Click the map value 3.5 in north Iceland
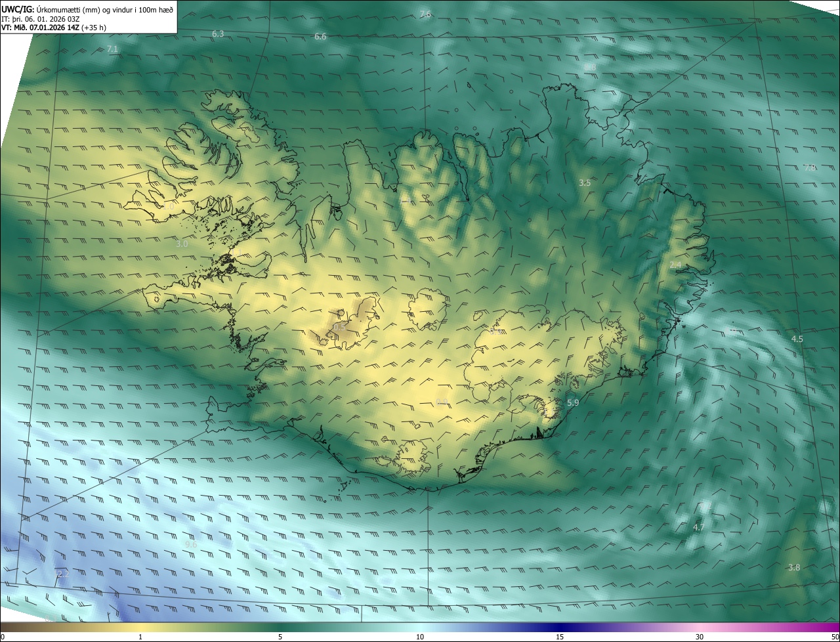Image resolution: width=840 pixels, height=642 pixels. point(585,183)
